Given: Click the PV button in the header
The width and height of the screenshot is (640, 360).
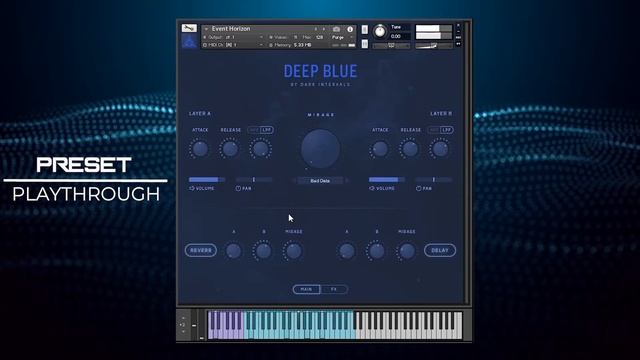Looking at the screenshot, I should [458, 44].
